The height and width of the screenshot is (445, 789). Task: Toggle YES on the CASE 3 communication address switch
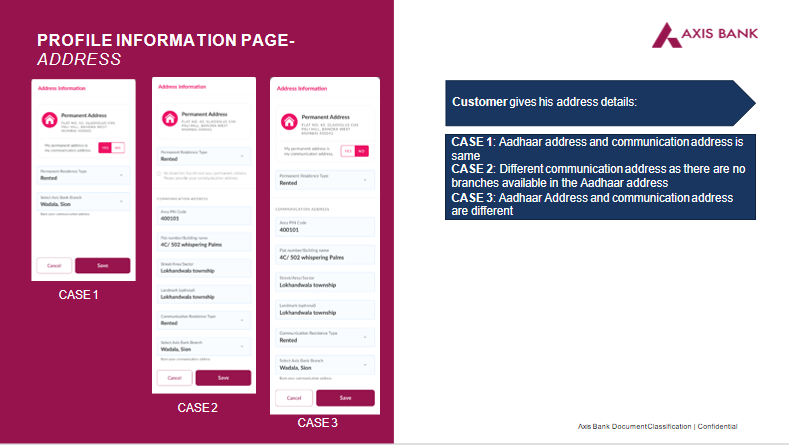(348, 151)
